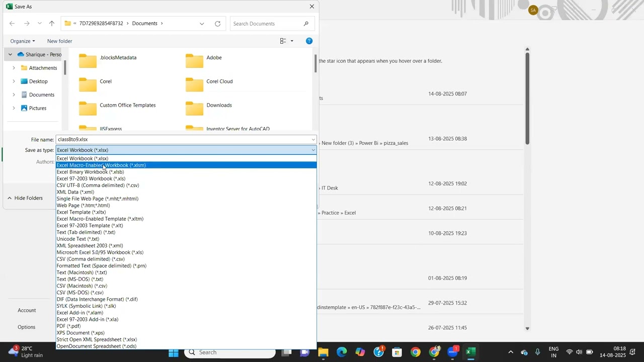
Task: Choose PDF (*.pdf) file type
Action: (186, 326)
